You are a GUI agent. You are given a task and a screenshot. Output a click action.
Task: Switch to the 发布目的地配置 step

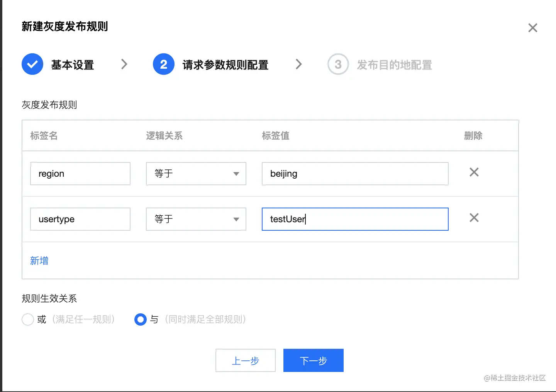click(x=394, y=64)
